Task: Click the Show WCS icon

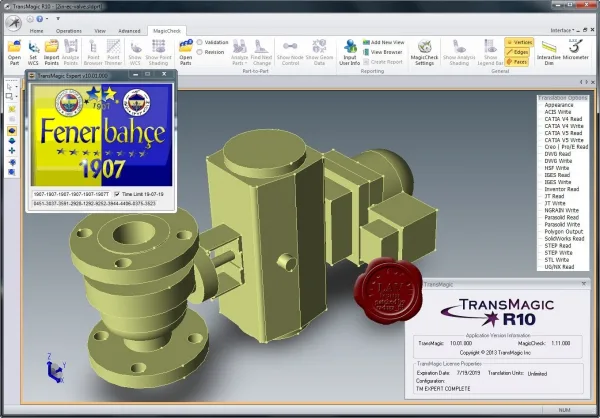Action: pos(135,47)
